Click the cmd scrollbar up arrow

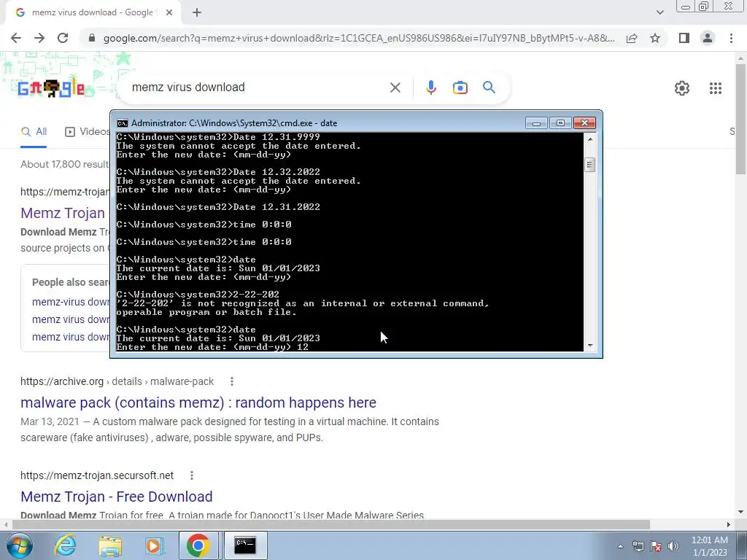pyautogui.click(x=589, y=139)
